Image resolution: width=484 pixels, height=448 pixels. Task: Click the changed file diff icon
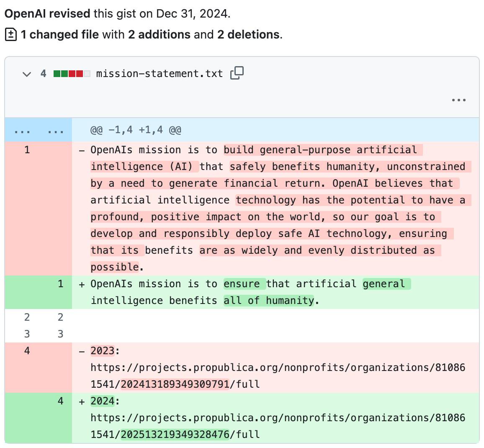pos(11,34)
